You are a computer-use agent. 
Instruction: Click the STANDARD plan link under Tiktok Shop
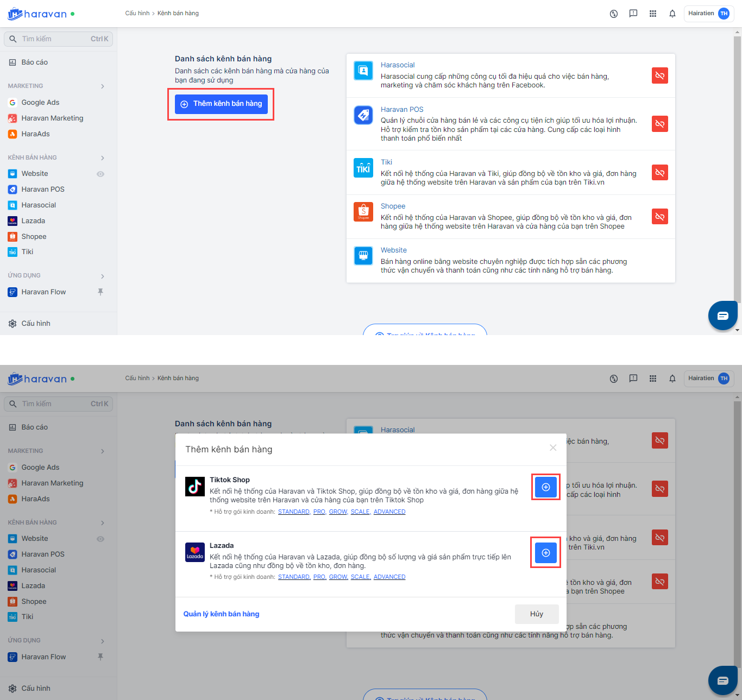click(x=294, y=512)
